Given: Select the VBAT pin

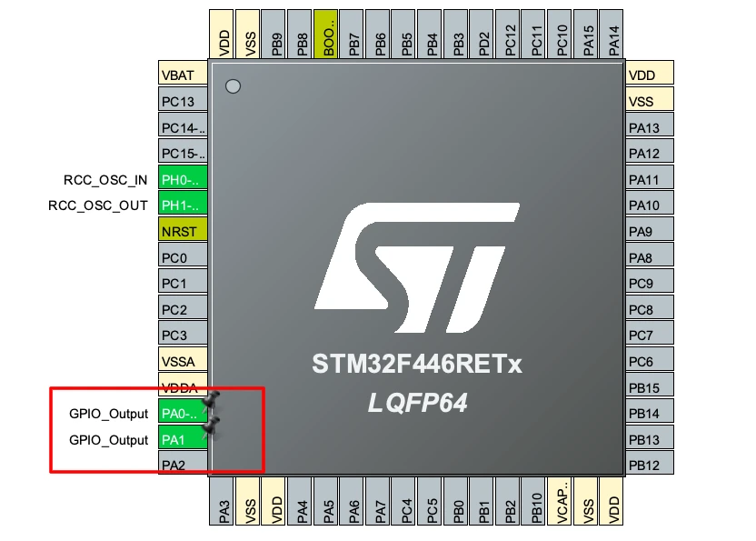Looking at the screenshot, I should pyautogui.click(x=184, y=75).
